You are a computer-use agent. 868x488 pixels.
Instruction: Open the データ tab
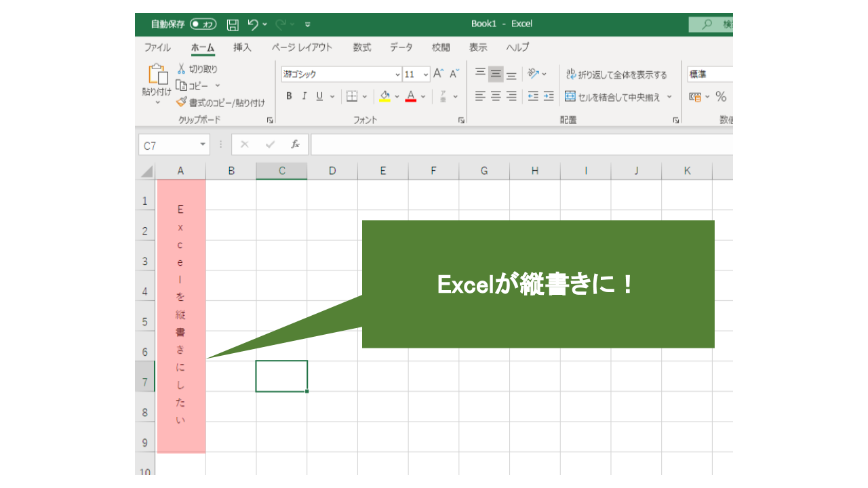[401, 47]
